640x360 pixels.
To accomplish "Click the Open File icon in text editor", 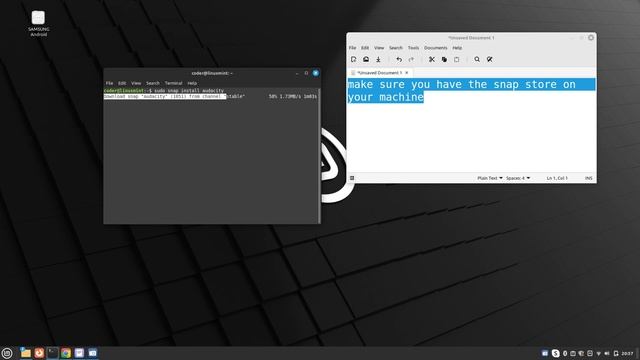I will [x=366, y=60].
